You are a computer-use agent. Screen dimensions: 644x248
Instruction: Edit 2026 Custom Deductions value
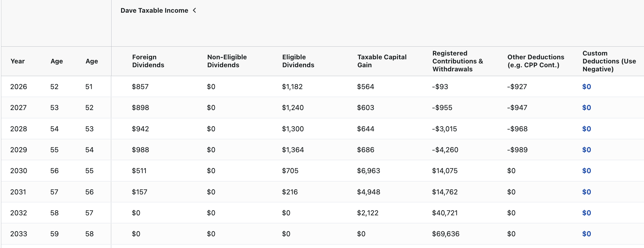pyautogui.click(x=586, y=87)
